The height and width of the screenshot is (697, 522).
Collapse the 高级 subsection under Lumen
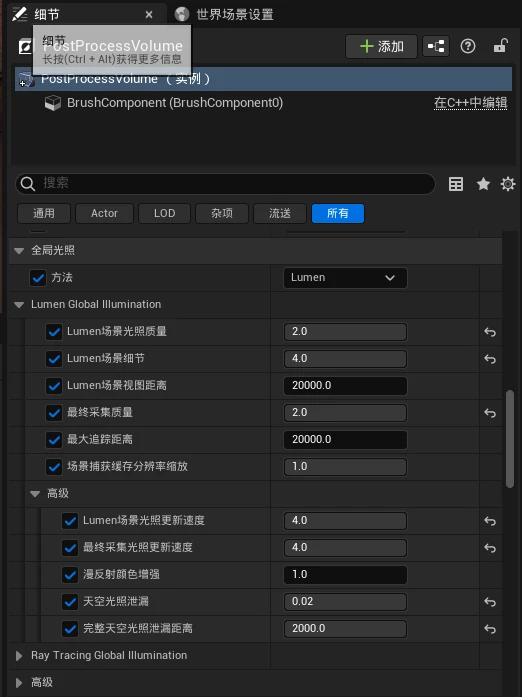tap(35, 494)
